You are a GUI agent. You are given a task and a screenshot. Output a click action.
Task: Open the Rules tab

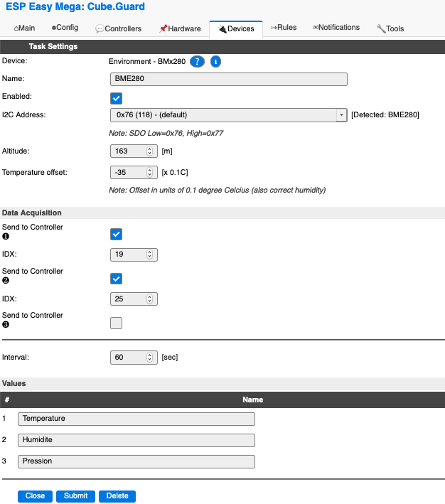coord(284,28)
